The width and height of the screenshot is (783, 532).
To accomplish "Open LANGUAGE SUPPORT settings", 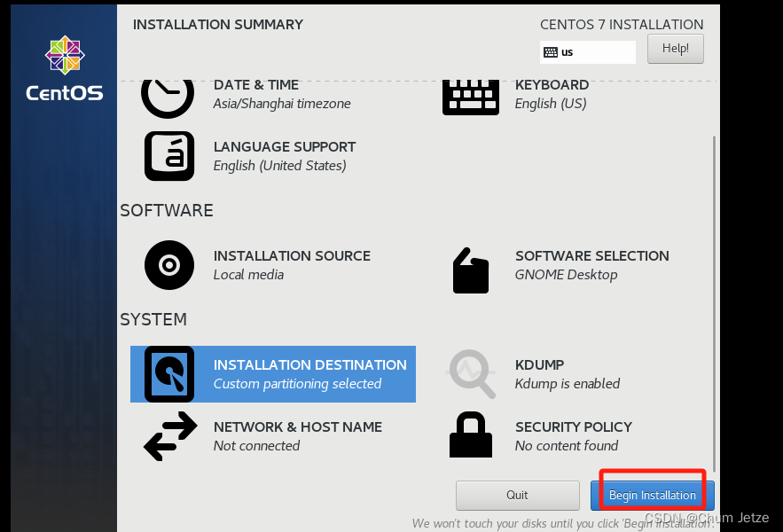I will point(285,147).
